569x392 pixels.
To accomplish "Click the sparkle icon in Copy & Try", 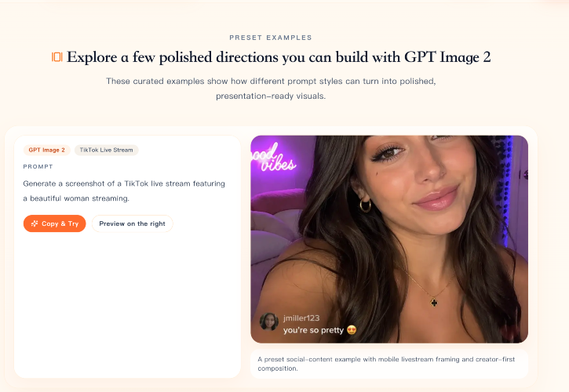I will [35, 223].
